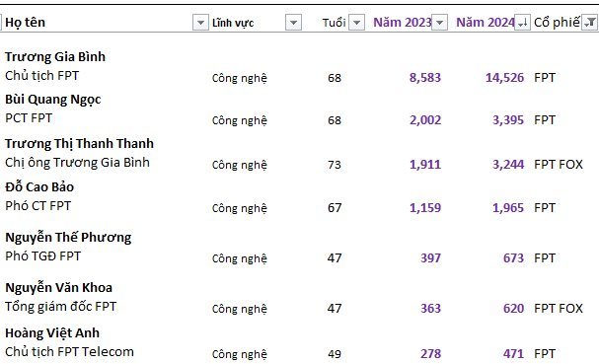The image size is (599, 364).
Task: Select the 2024 value 673
Action: (513, 258)
